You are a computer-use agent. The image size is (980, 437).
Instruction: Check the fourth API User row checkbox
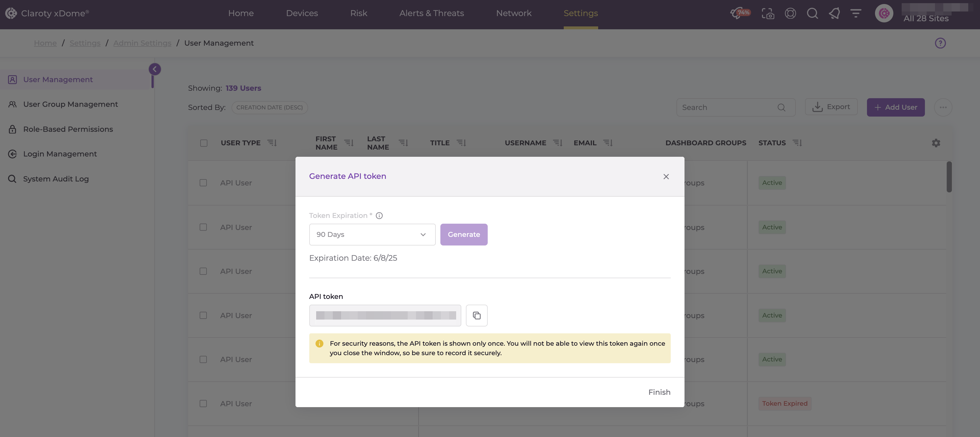pos(203,316)
